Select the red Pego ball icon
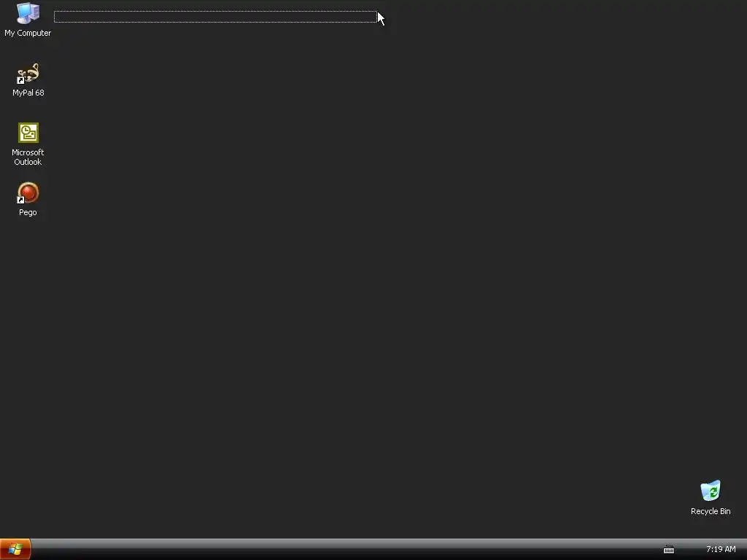 [28, 192]
